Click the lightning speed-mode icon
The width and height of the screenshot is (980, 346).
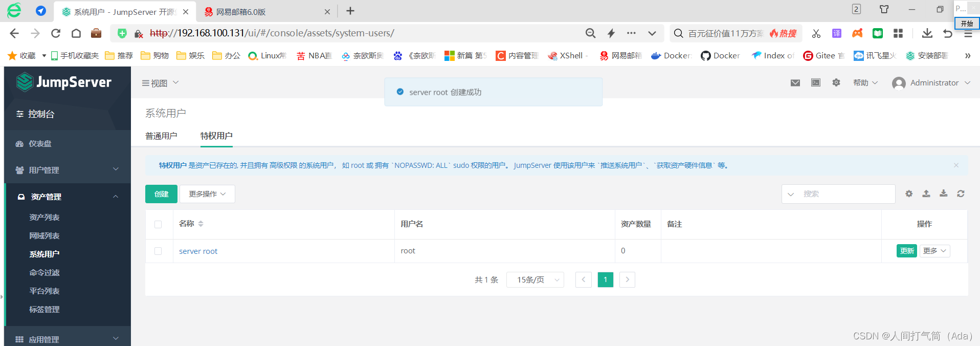click(x=611, y=33)
